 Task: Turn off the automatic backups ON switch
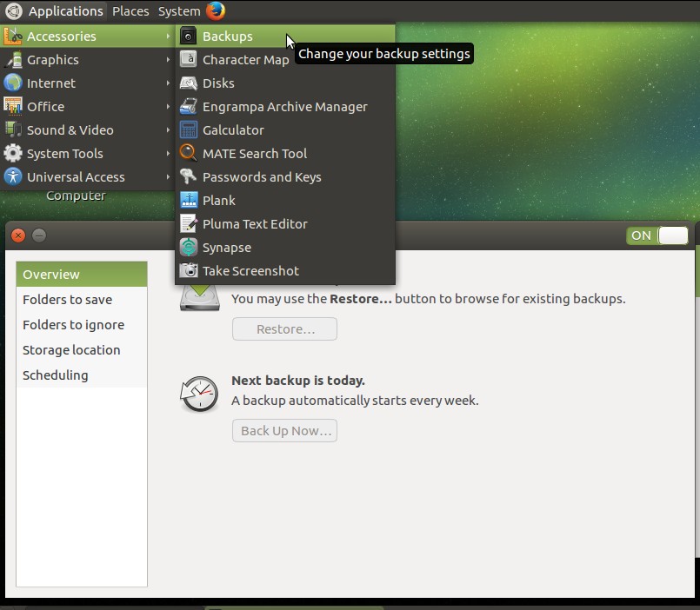point(657,235)
